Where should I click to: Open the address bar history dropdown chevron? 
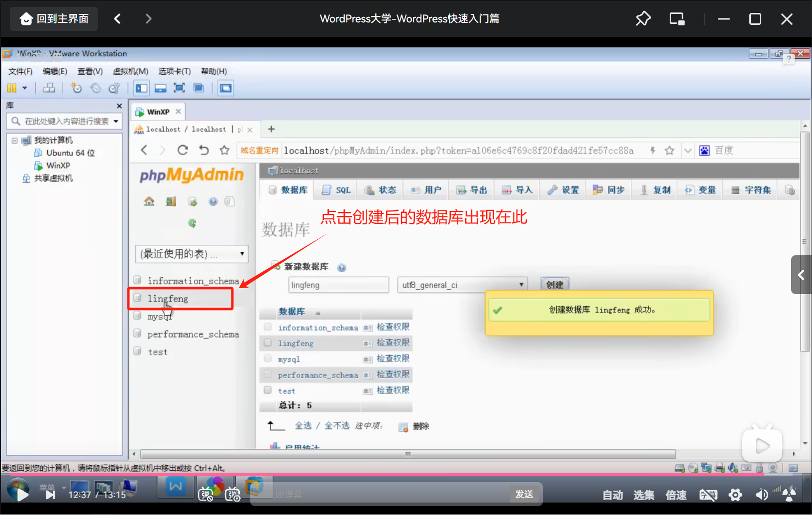(688, 150)
